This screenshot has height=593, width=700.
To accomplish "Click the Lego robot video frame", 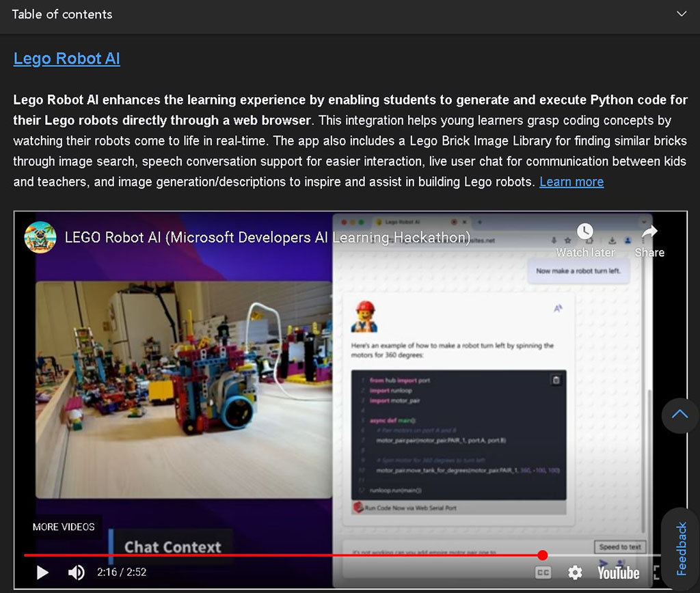I will (x=183, y=389).
